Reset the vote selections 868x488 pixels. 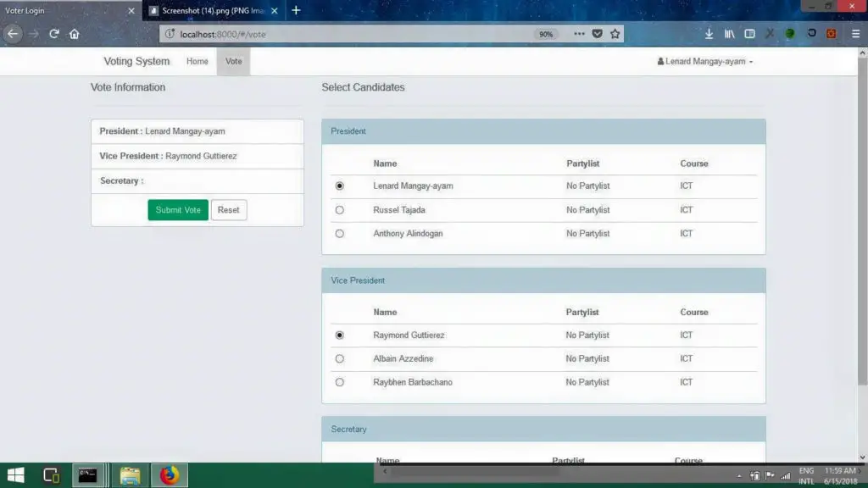click(229, 209)
